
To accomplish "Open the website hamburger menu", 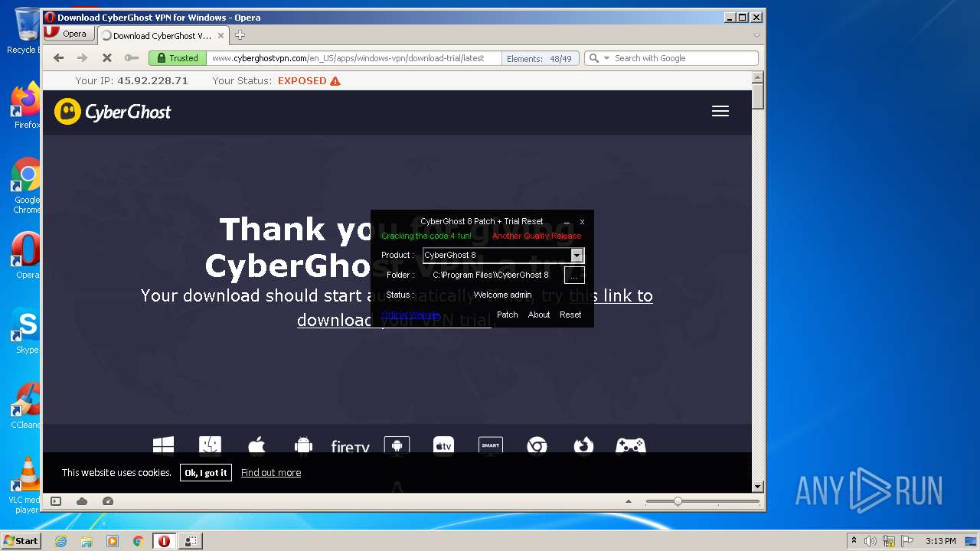I will coord(720,111).
